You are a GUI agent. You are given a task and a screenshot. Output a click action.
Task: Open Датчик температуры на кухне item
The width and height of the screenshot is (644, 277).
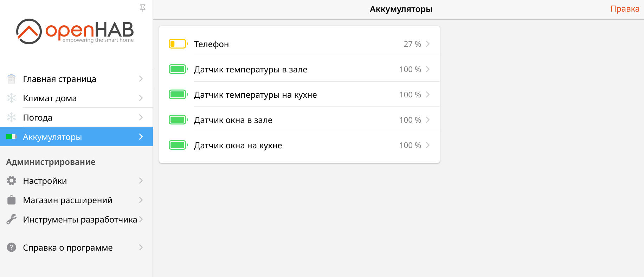(256, 95)
